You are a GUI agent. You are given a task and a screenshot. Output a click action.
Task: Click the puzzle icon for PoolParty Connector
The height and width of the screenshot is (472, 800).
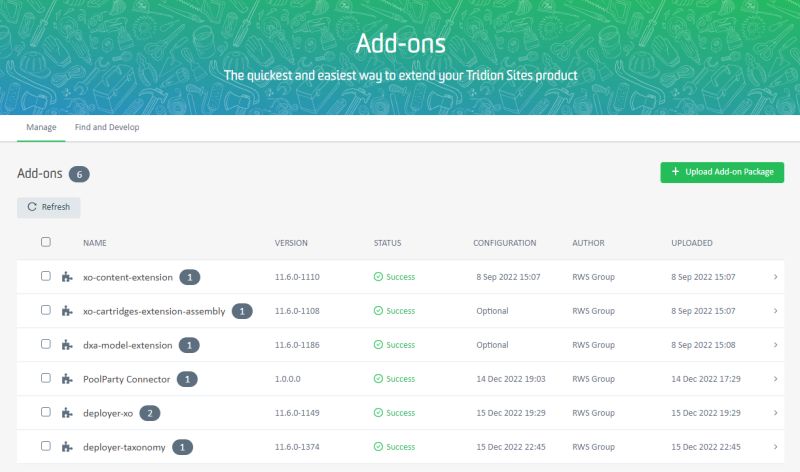click(x=67, y=379)
